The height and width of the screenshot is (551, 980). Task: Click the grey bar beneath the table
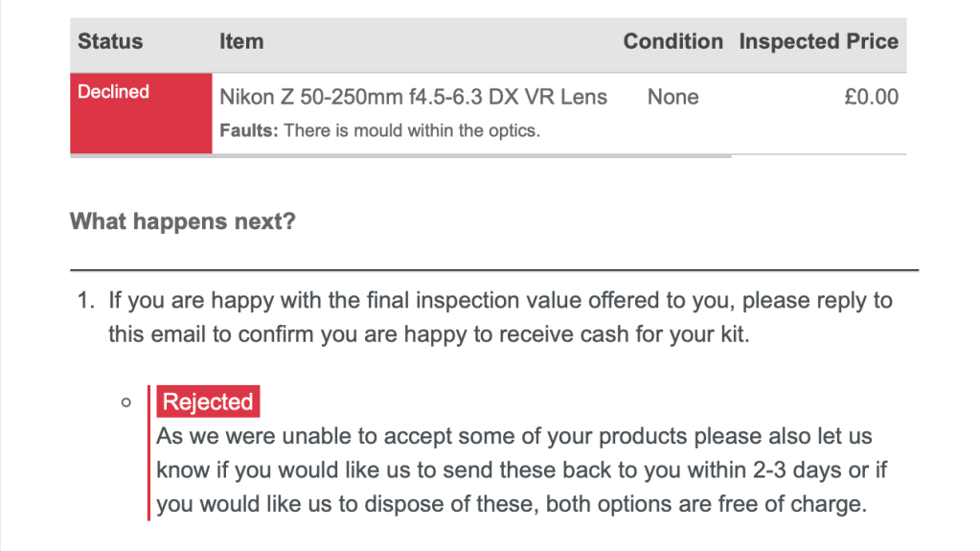pyautogui.click(x=400, y=155)
